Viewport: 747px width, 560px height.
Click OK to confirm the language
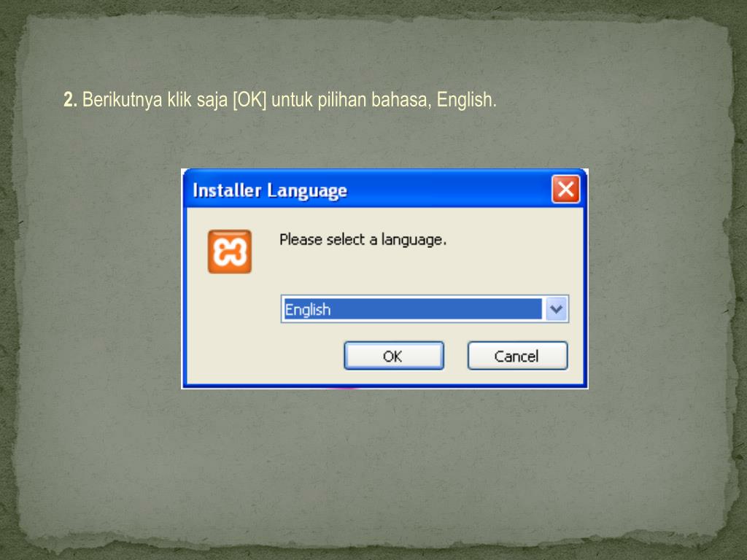[x=393, y=356]
